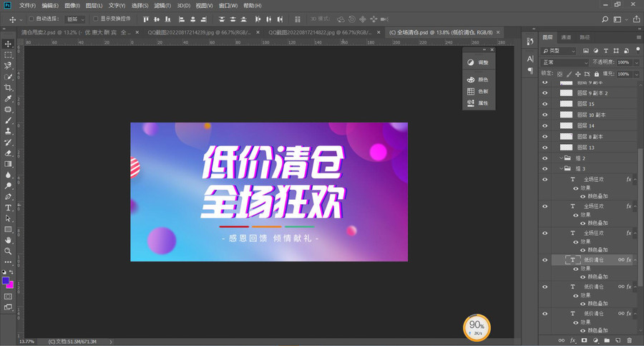
Task: Select the Pen tool
Action: pos(8,197)
